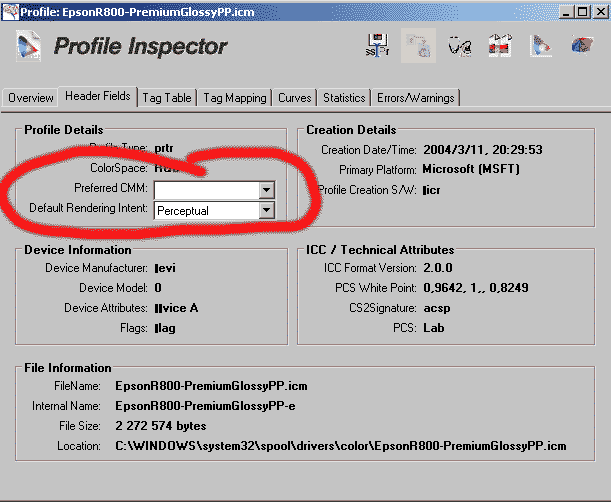This screenshot has width=611, height=502.
Task: Open the 3D gamut graph icon
Action: tap(582, 45)
